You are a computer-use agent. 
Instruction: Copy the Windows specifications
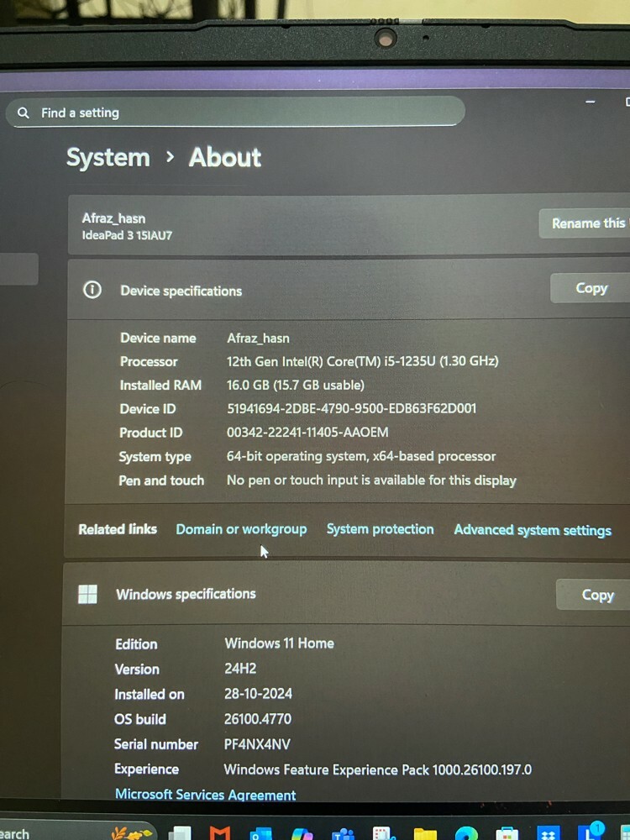595,595
